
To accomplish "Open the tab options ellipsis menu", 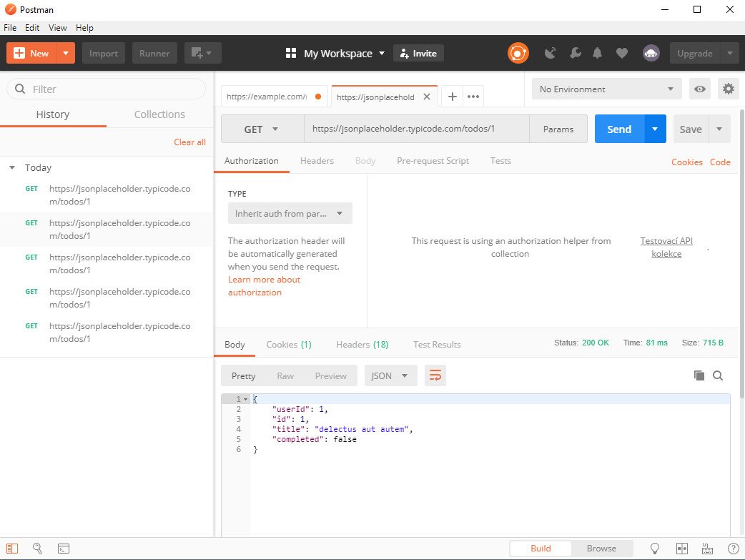I will tap(473, 97).
